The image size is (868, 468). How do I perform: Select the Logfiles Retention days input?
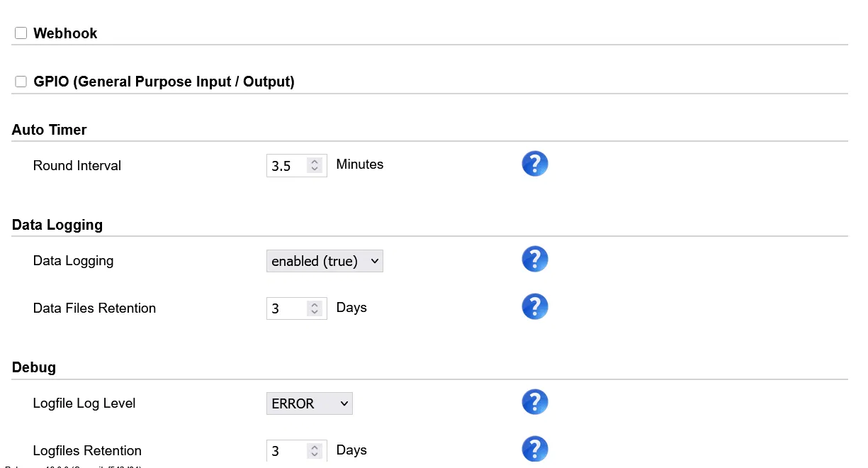point(287,451)
